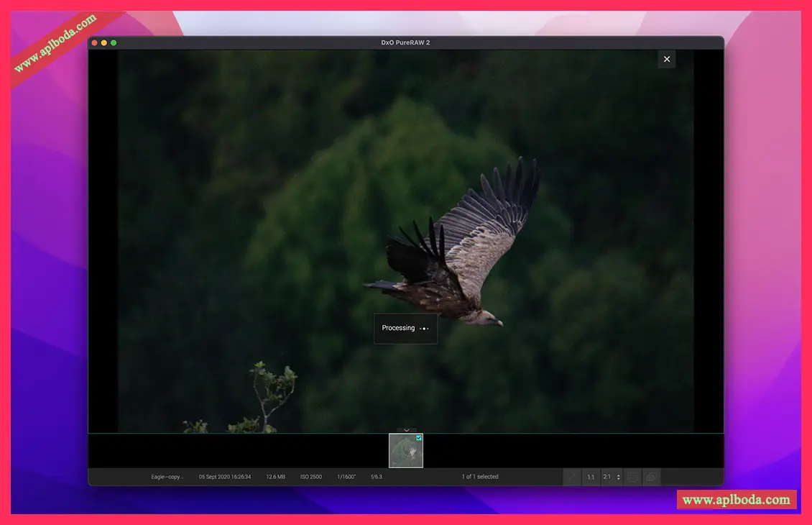Click the green fullscreen window button
Viewport: 812px width, 525px height.
click(x=114, y=43)
